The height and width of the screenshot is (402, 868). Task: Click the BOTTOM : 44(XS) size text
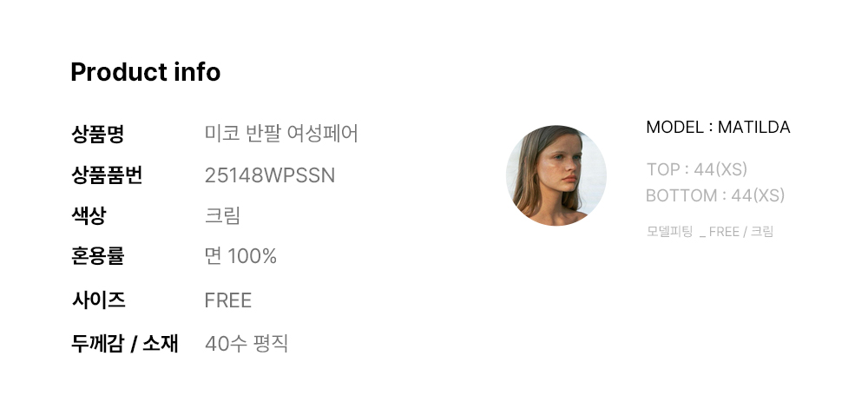pos(714,195)
